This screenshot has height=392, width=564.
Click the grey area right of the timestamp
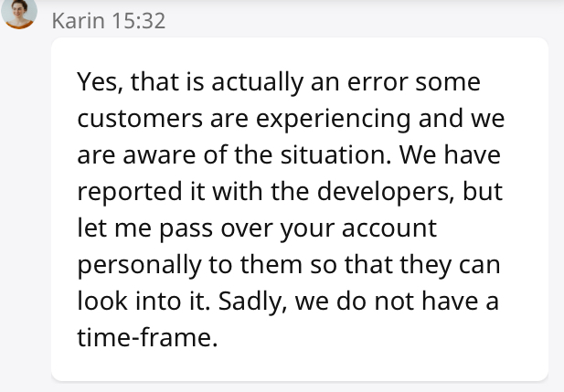click(366, 20)
